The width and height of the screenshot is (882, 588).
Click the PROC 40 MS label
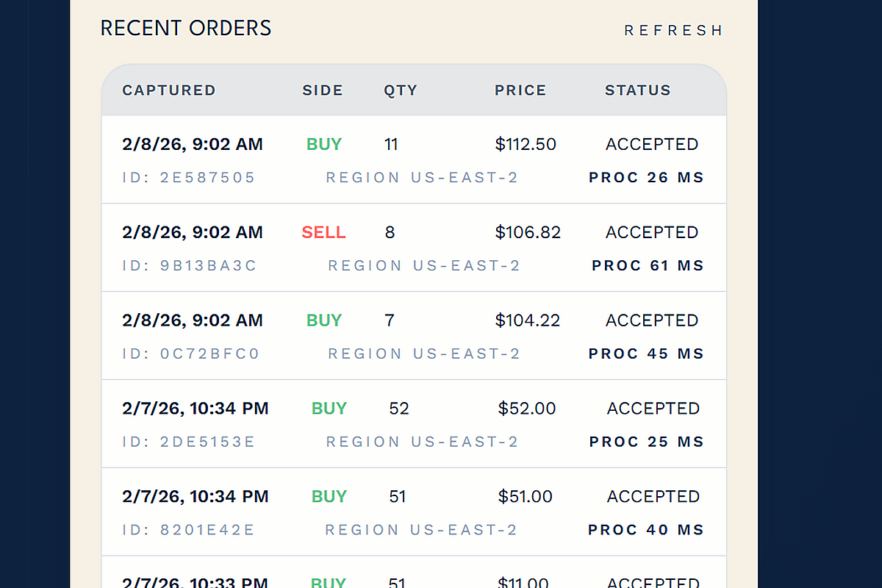646,530
